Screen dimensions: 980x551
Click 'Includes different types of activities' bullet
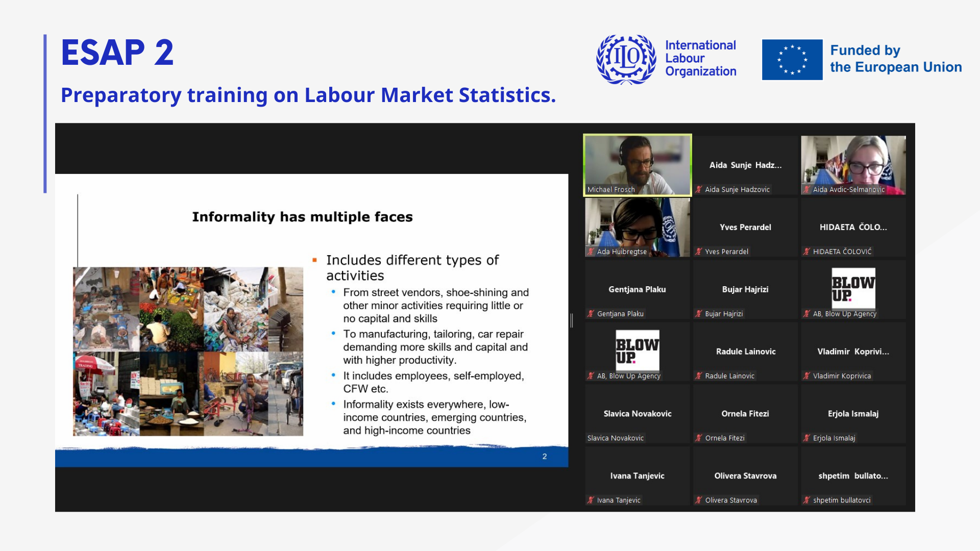coord(412,268)
